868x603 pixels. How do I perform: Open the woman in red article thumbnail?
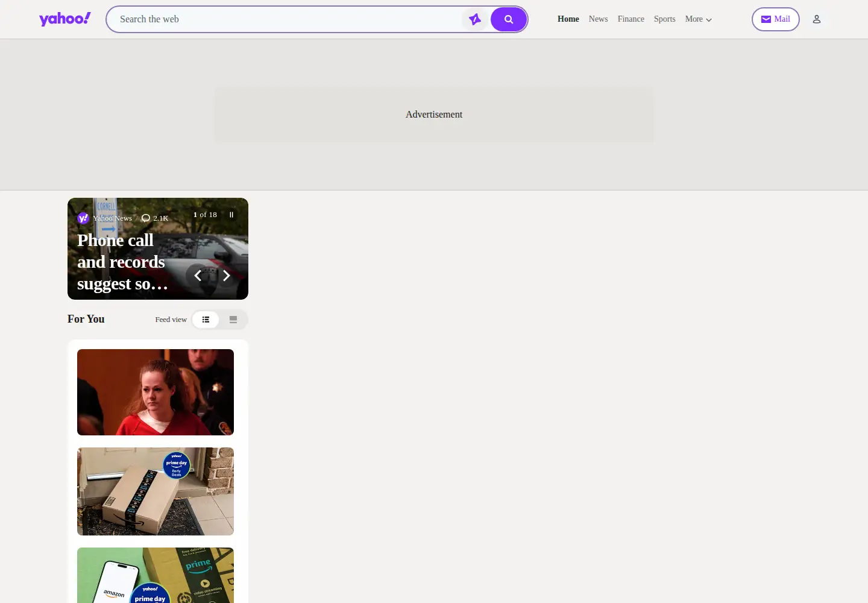tap(156, 392)
